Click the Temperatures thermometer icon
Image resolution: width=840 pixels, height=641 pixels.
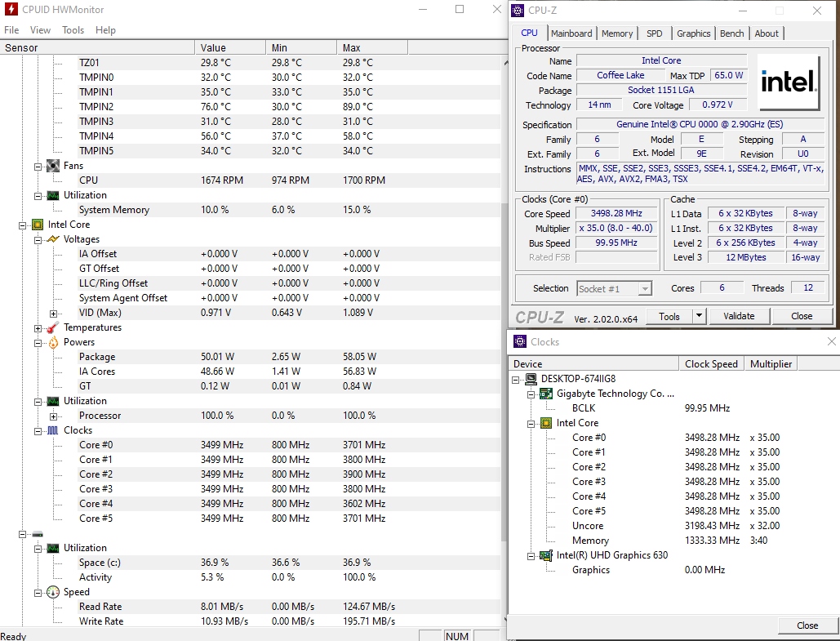[x=53, y=327]
